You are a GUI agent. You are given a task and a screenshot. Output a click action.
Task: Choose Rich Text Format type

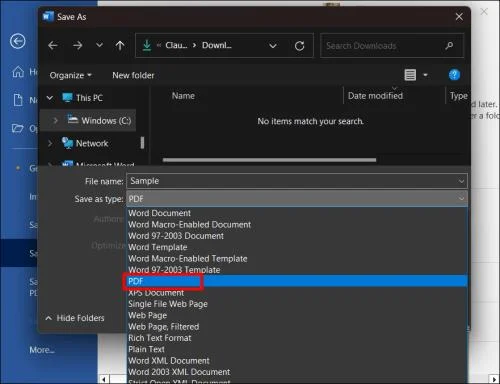(160, 338)
